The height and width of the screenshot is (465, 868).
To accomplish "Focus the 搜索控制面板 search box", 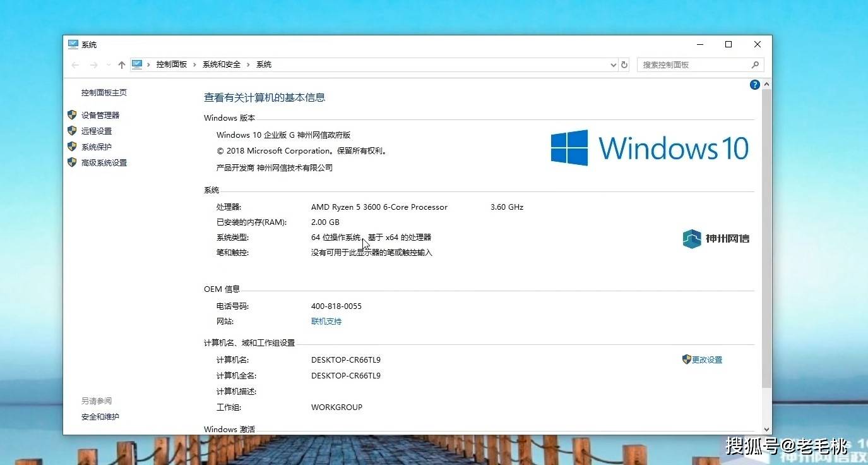I will pos(699,64).
